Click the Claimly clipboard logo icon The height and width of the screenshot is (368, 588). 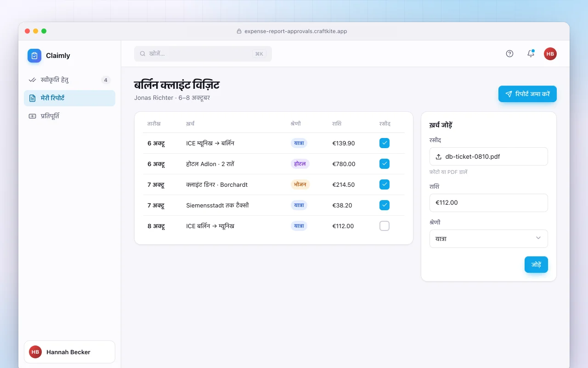(x=34, y=56)
